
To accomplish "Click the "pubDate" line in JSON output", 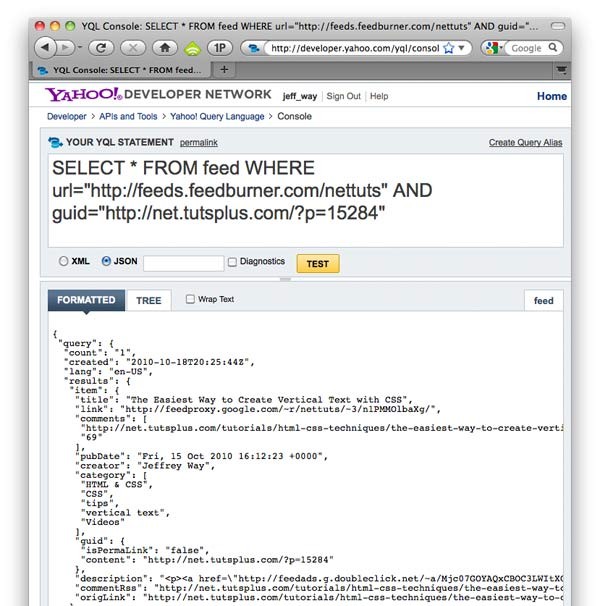I will point(201,456).
